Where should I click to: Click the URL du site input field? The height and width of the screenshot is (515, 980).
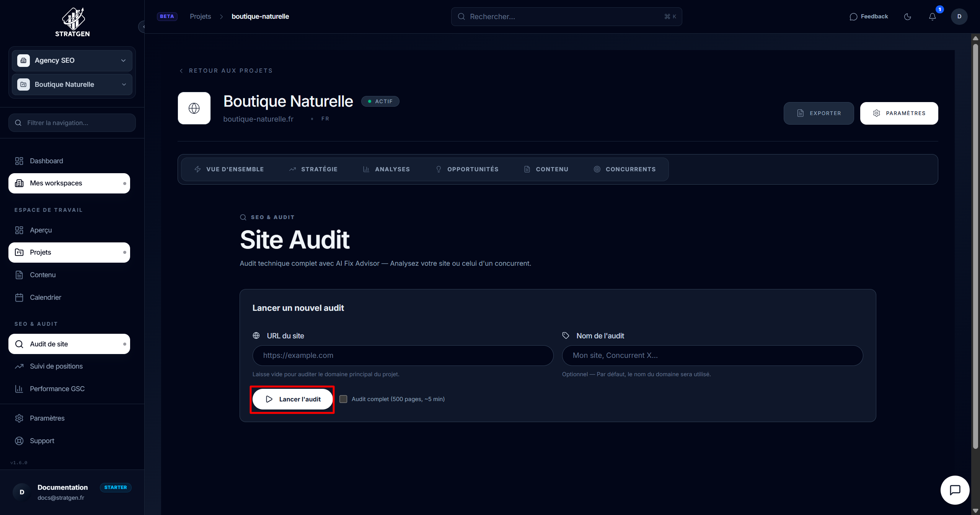point(402,356)
